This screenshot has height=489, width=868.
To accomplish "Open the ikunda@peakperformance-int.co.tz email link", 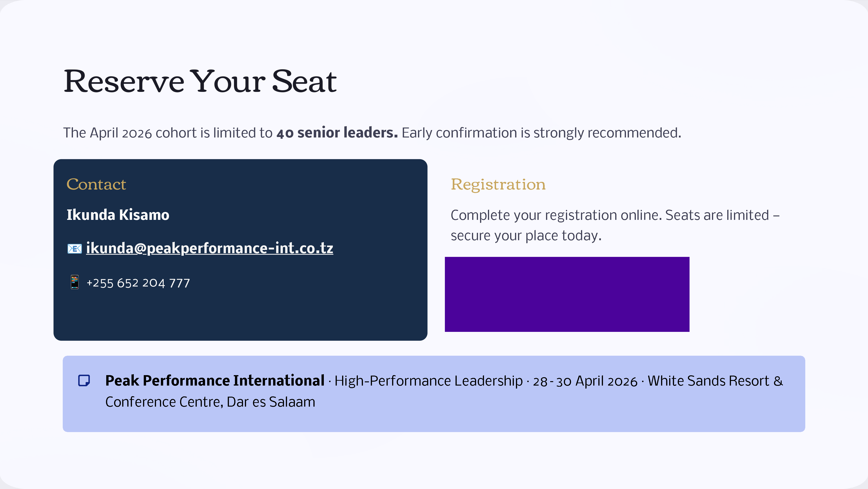I will coord(209,248).
